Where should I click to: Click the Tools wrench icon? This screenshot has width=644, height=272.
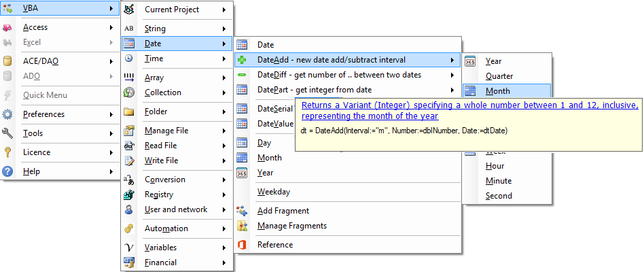[x=7, y=133]
